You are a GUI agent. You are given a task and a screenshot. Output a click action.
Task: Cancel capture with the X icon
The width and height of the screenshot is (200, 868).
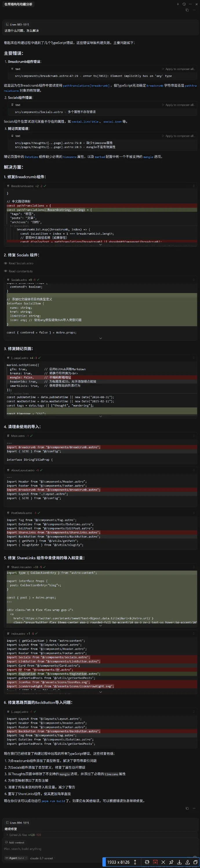(163, 862)
